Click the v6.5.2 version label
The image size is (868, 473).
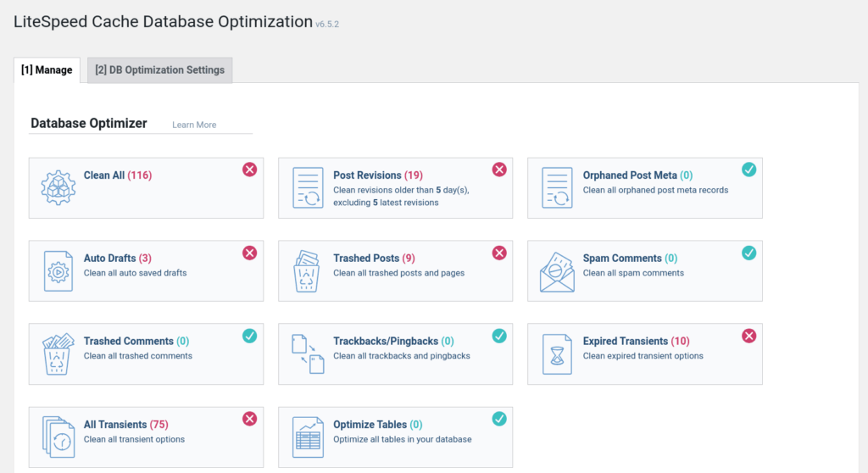click(327, 25)
